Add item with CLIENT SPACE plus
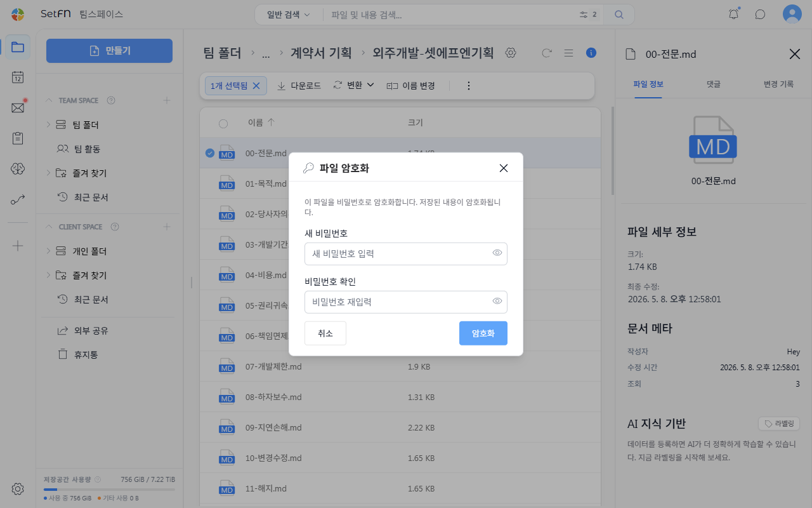This screenshot has width=812, height=508. [167, 227]
